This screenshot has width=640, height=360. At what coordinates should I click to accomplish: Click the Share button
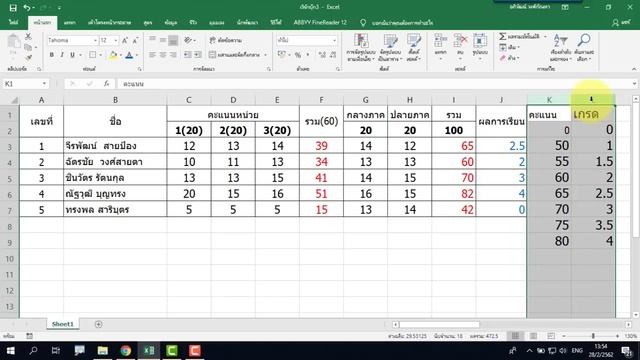(x=621, y=23)
